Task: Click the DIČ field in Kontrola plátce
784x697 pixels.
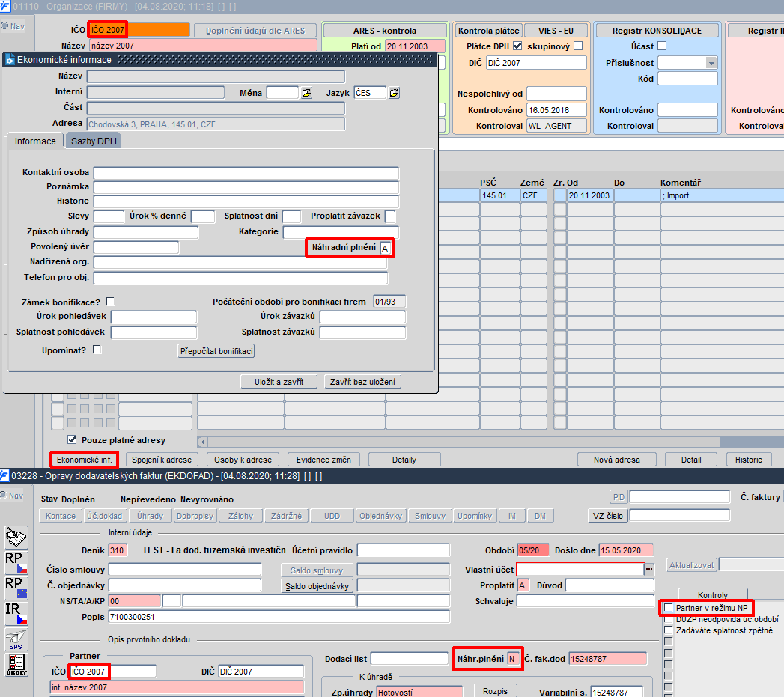Action: click(x=536, y=63)
